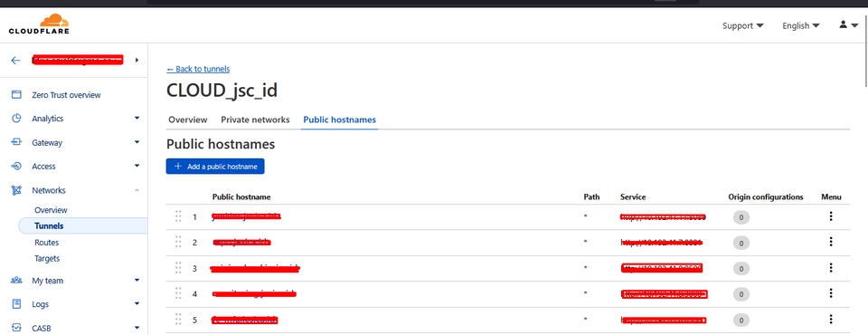Screen dimensions: 868x335
Task: Expand the account switcher arrow
Action: 137,60
